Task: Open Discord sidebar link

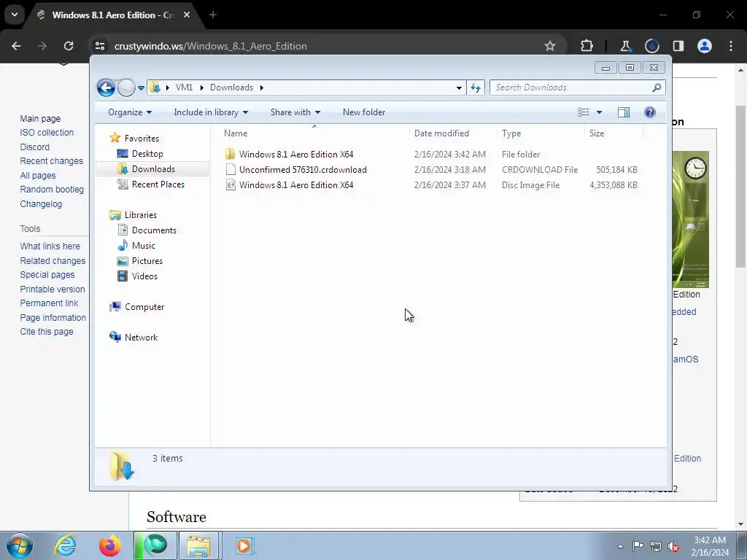Action: 34,147
